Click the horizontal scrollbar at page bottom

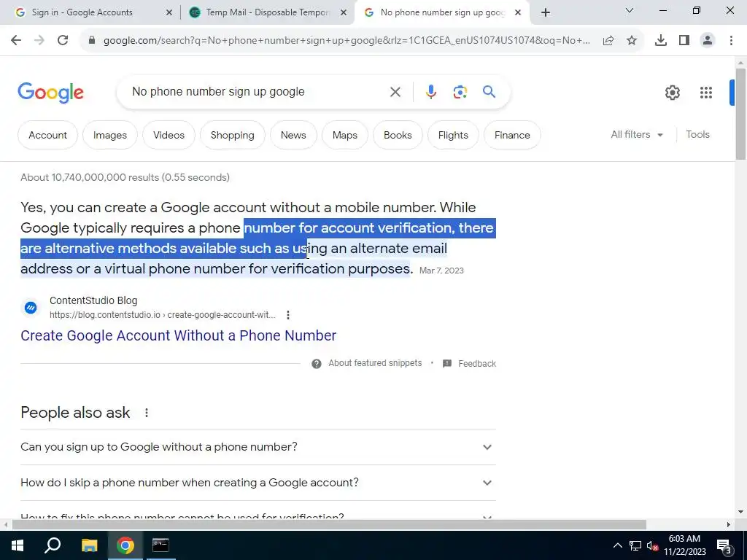tap(329, 525)
